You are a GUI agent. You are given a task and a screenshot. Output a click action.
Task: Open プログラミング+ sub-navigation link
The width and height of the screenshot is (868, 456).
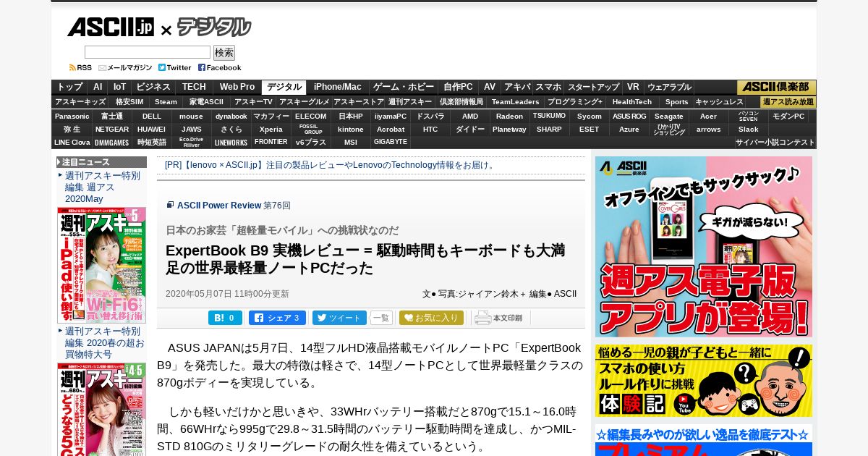575,102
